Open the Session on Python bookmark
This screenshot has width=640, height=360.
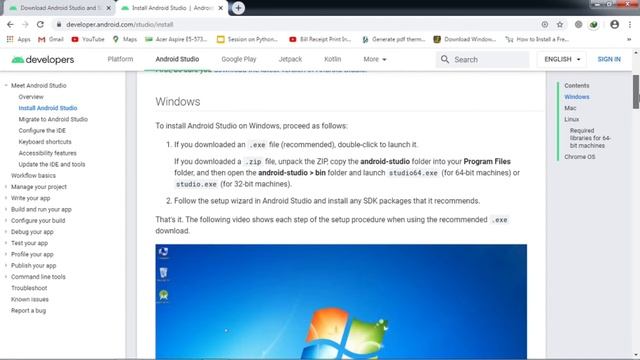(247, 39)
